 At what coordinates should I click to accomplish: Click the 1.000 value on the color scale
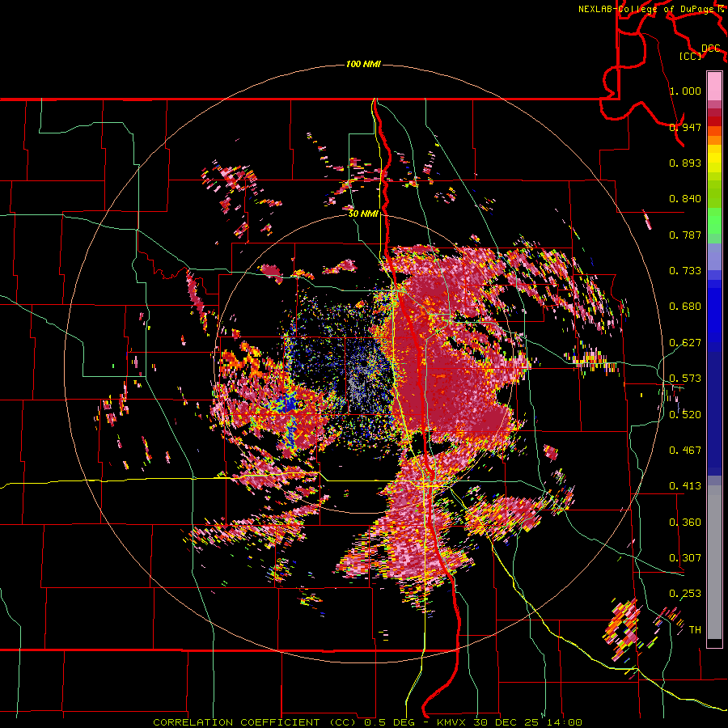(685, 91)
